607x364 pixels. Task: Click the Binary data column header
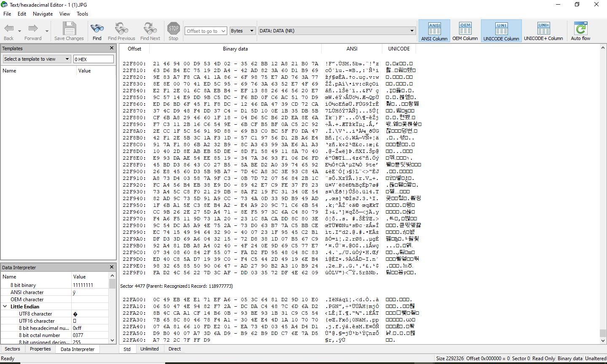point(235,49)
